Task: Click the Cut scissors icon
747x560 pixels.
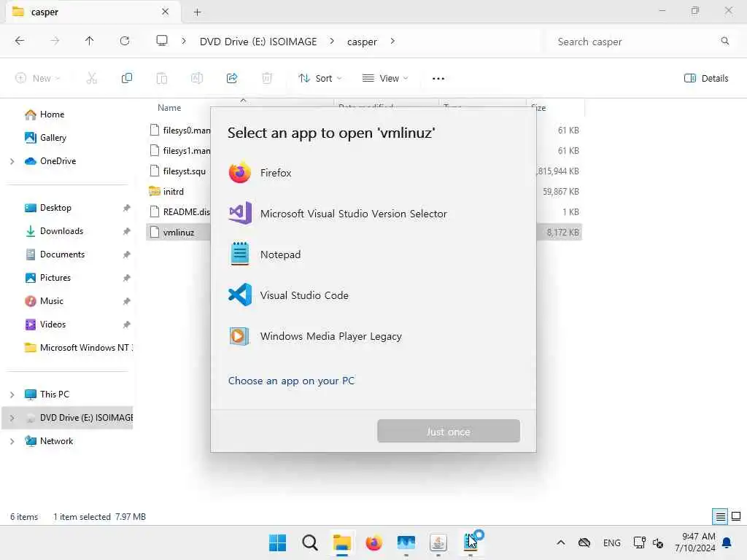Action: coord(91,78)
